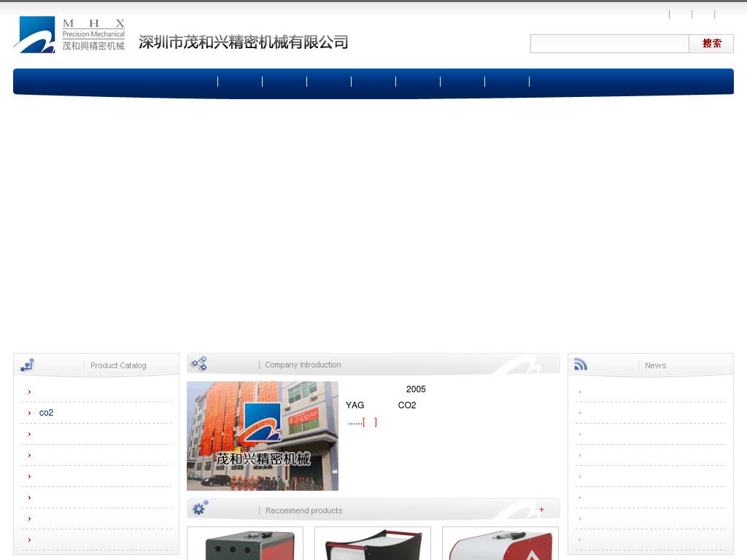Open the white curved machine with black frame thumbnail

tap(373, 543)
